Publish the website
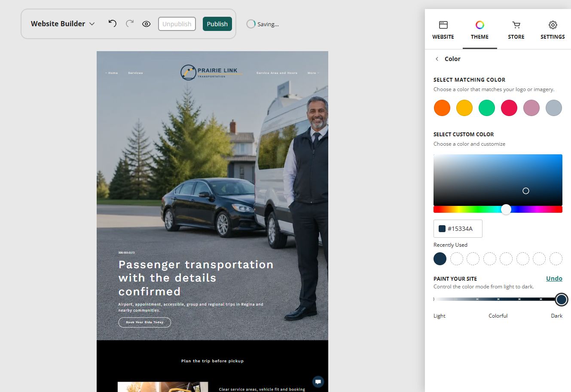Image resolution: width=571 pixels, height=392 pixels. [x=217, y=24]
